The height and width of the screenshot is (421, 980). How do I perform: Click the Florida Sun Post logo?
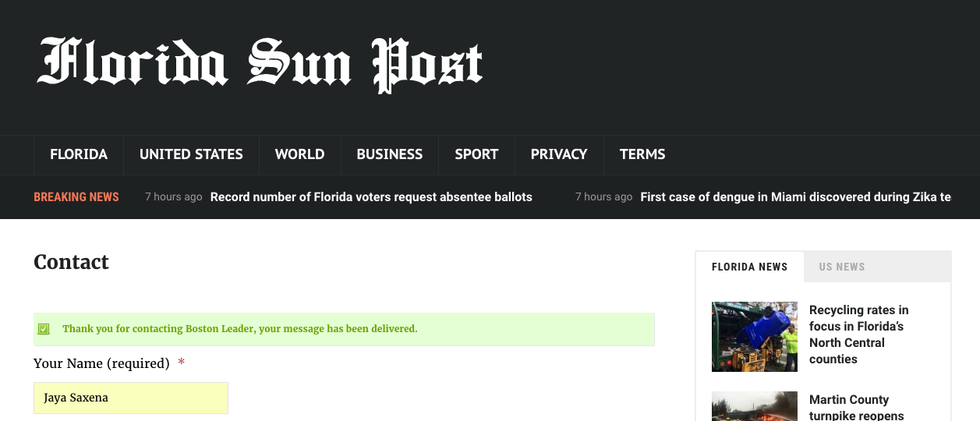pos(260,64)
